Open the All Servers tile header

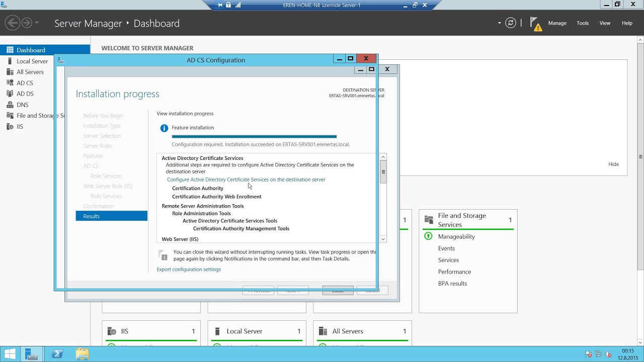363,331
